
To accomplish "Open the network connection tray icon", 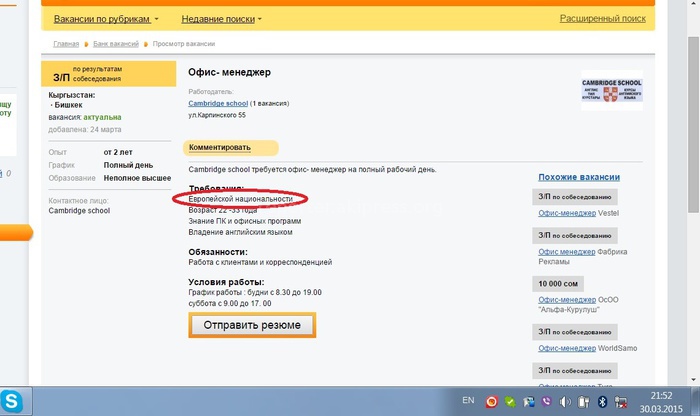I will click(x=622, y=402).
